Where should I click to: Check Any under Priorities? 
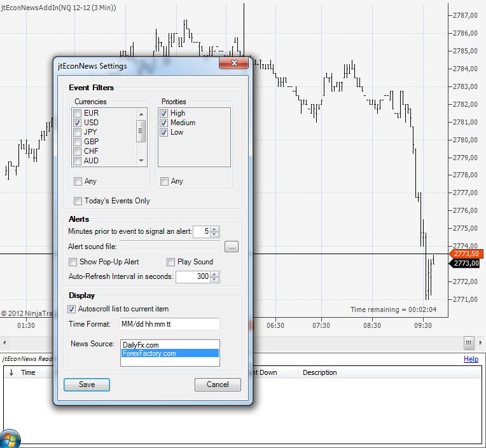[x=164, y=181]
